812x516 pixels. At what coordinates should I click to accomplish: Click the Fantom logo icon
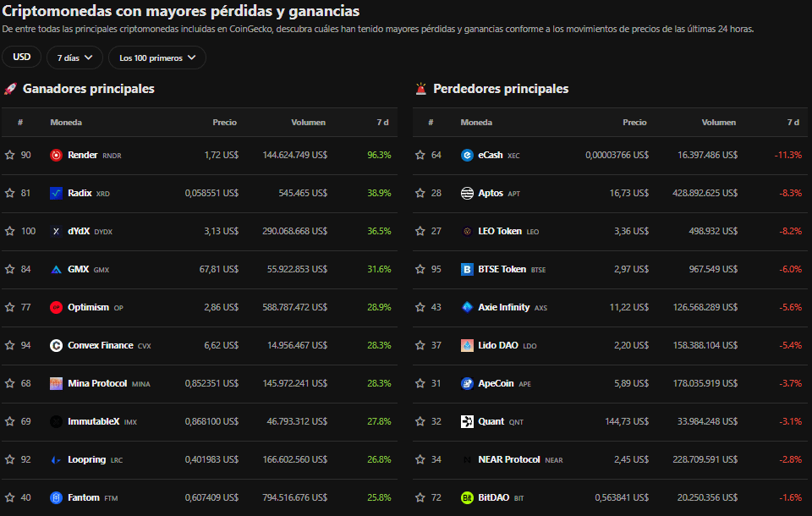click(56, 498)
